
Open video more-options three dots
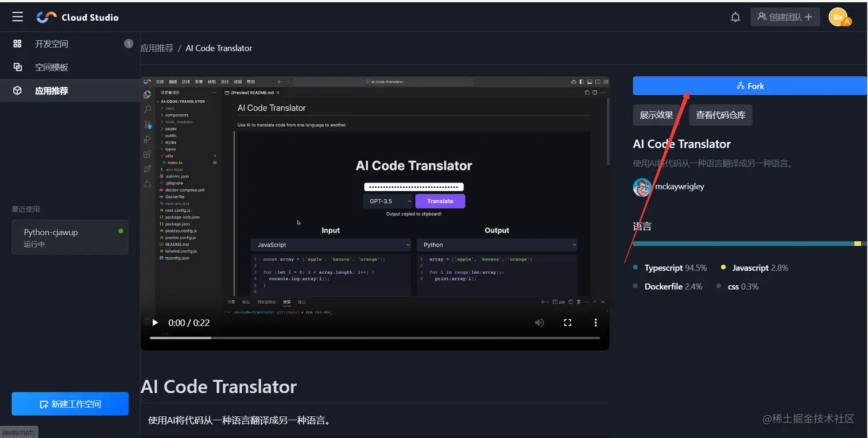tap(595, 323)
